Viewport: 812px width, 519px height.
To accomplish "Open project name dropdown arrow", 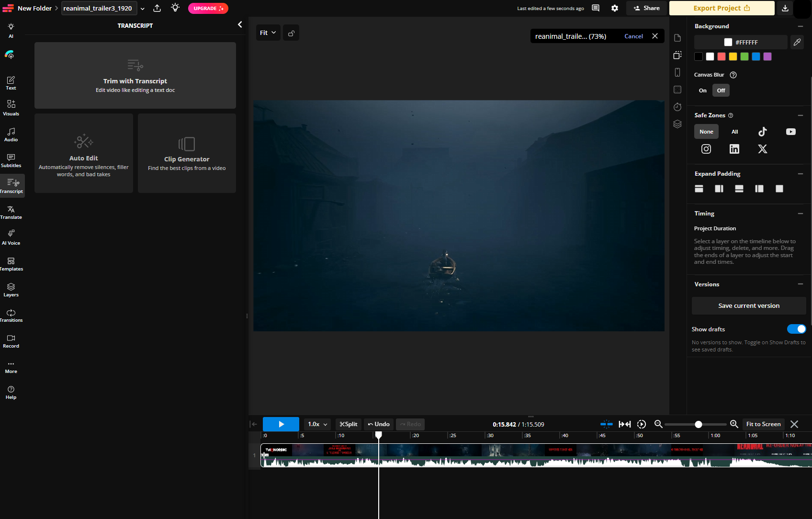I will tap(142, 9).
